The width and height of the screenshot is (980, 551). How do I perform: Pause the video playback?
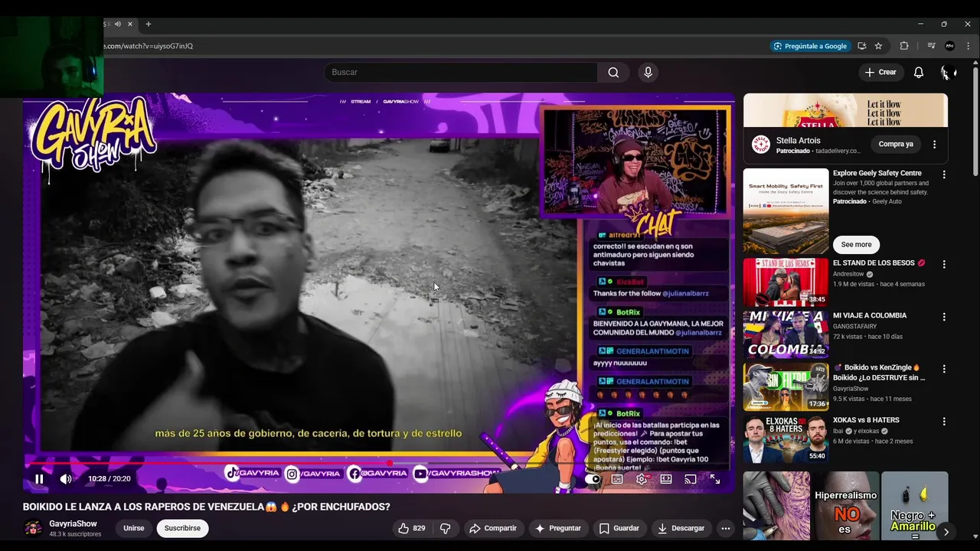pyautogui.click(x=39, y=479)
